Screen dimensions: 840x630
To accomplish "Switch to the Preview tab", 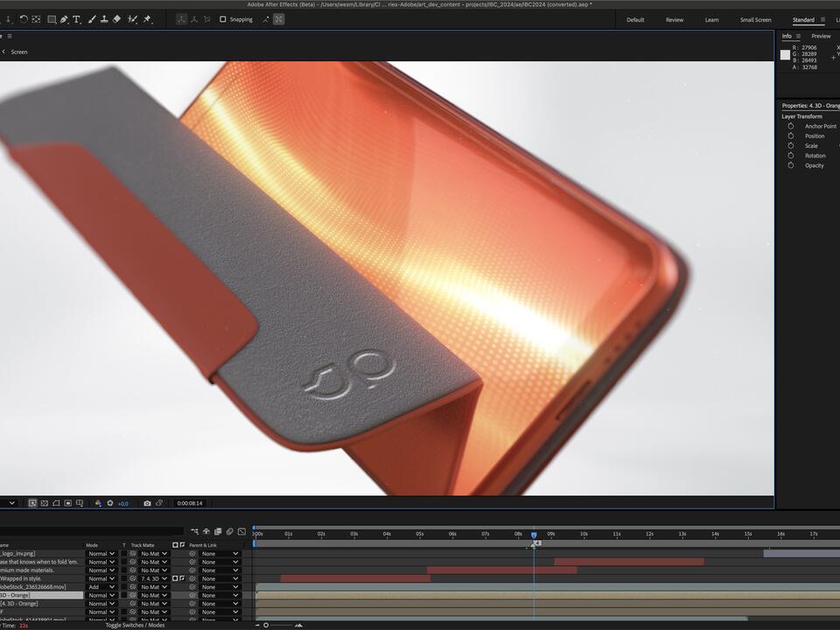I will [x=821, y=36].
